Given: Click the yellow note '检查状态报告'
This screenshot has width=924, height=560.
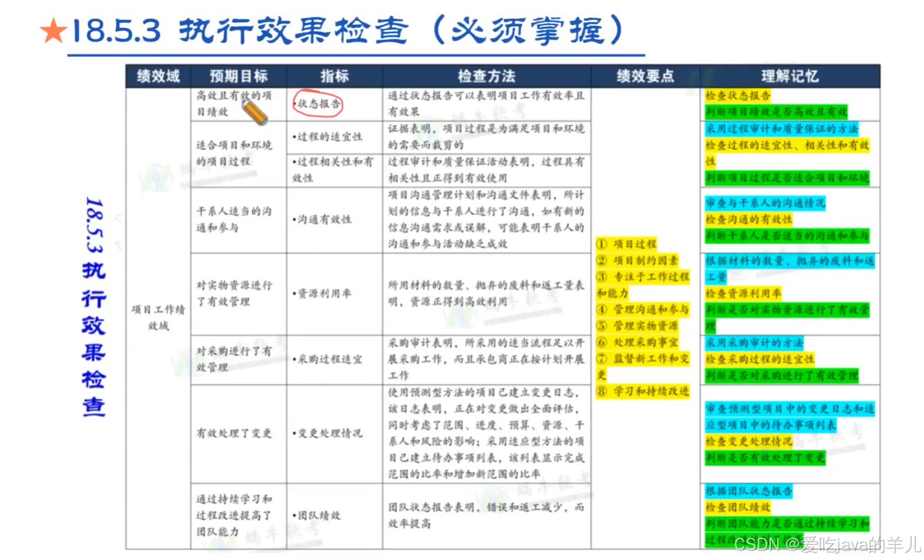Looking at the screenshot, I should (x=738, y=96).
